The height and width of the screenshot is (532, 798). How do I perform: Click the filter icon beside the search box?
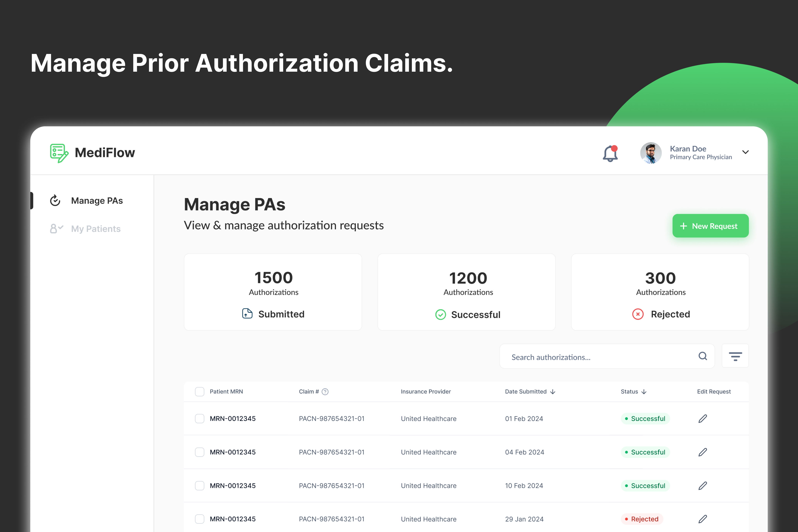point(735,356)
